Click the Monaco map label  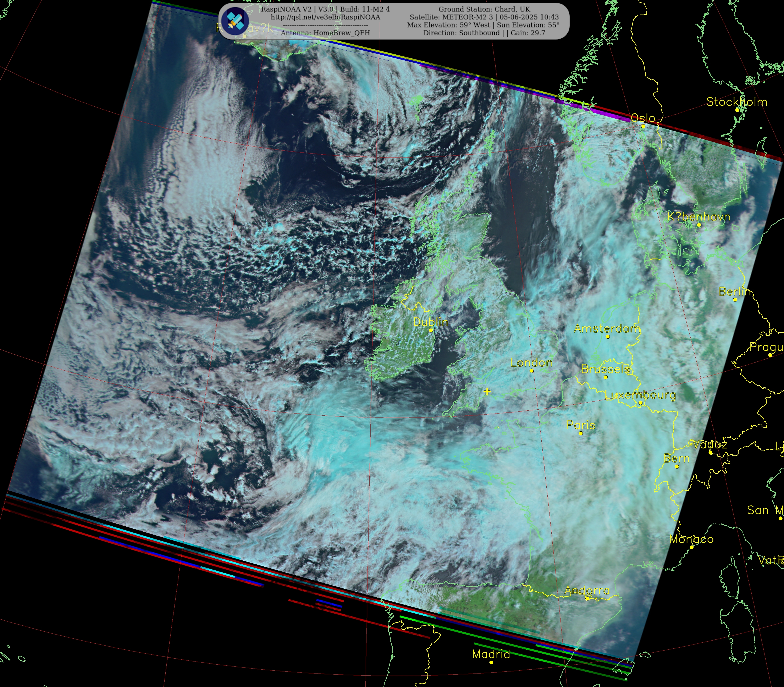692,539
